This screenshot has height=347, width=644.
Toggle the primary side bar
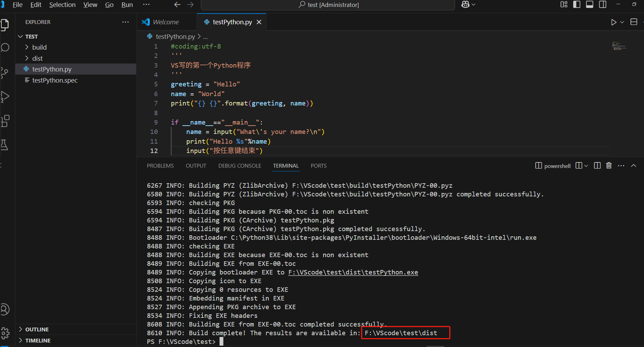(577, 5)
